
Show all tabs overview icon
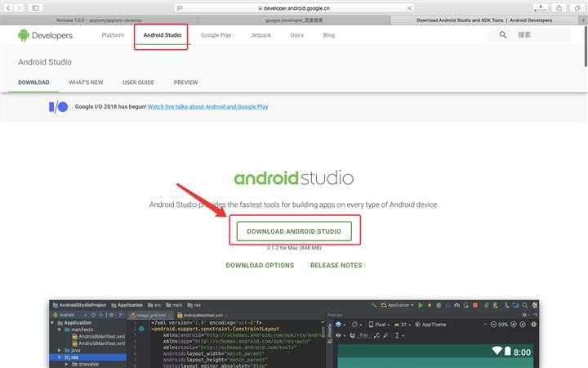(x=577, y=8)
